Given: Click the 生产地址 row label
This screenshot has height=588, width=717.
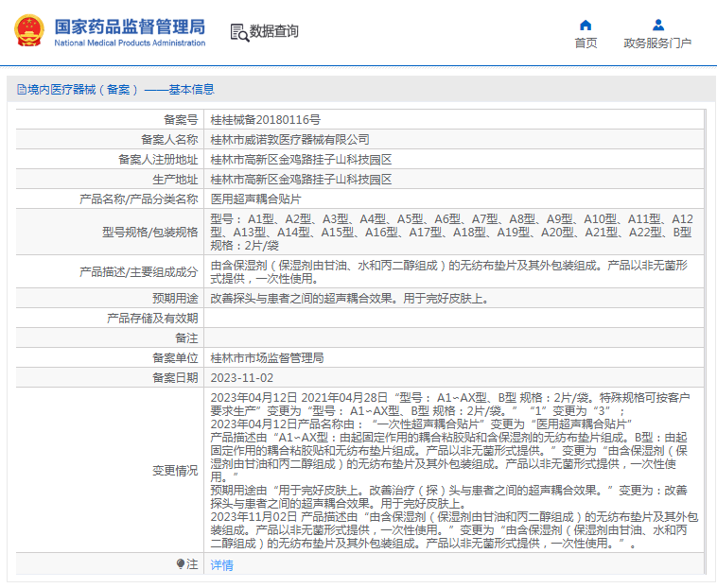Looking at the screenshot, I should point(175,179).
